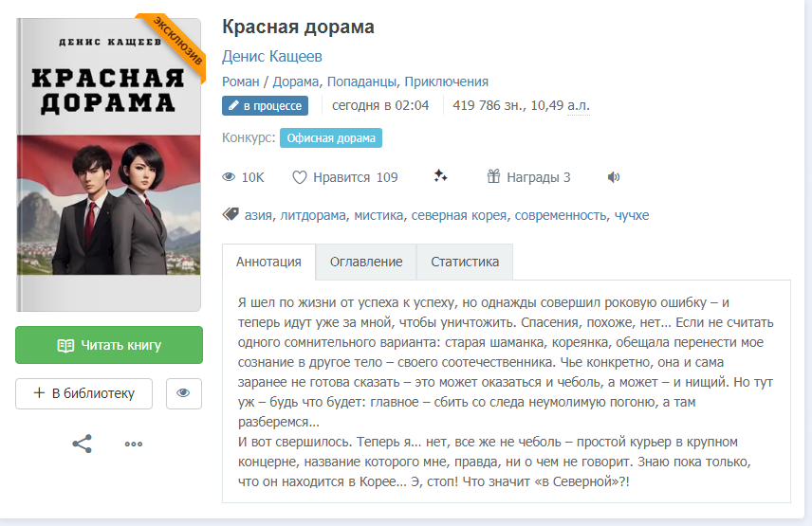Click the Офисная дорама contest badge

(x=331, y=138)
